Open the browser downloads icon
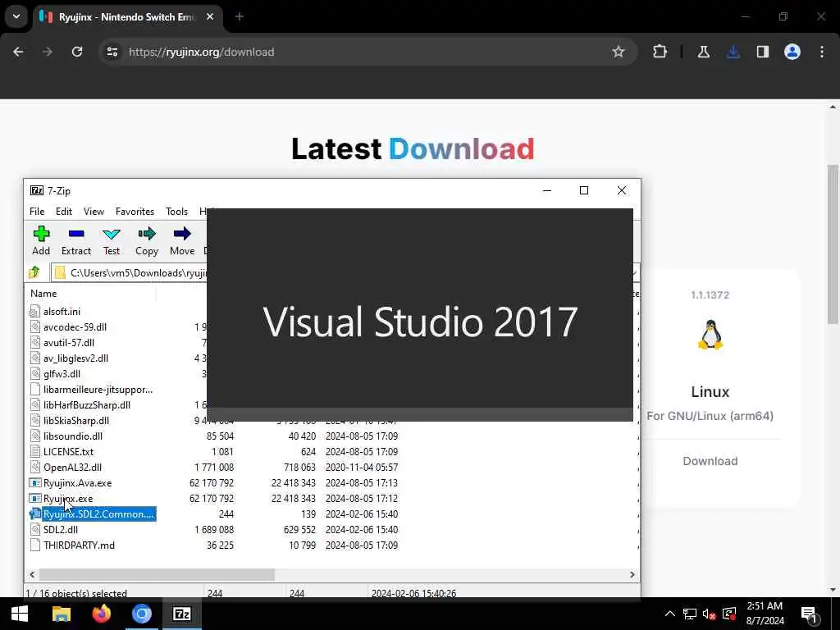The height and width of the screenshot is (630, 840). click(733, 52)
